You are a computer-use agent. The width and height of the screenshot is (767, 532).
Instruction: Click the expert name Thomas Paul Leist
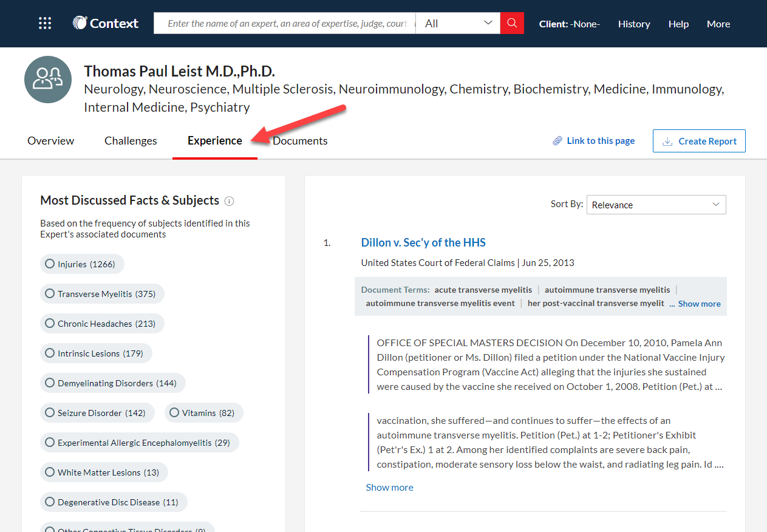(x=179, y=71)
